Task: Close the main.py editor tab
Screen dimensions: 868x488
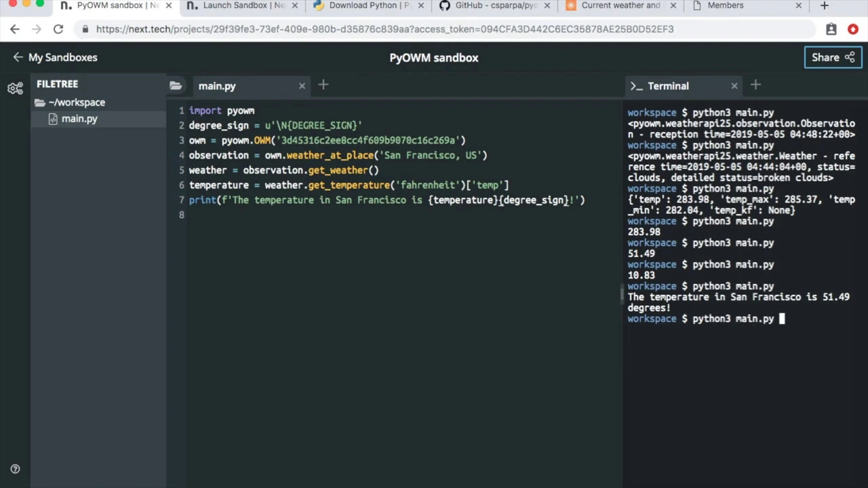Action: point(302,85)
